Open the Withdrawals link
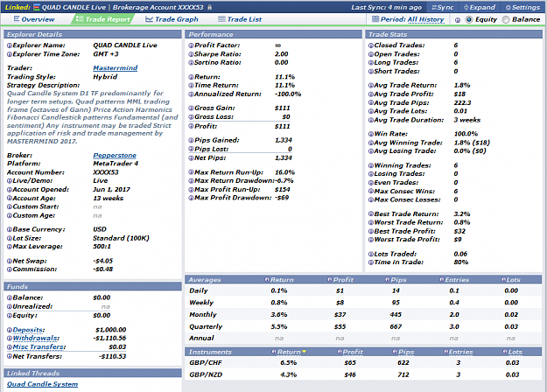The height and width of the screenshot is (392, 547). pos(36,338)
